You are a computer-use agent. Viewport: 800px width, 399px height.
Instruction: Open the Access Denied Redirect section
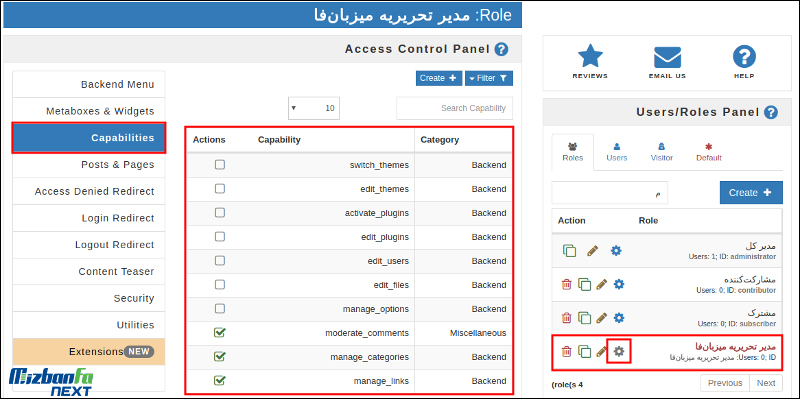click(89, 191)
